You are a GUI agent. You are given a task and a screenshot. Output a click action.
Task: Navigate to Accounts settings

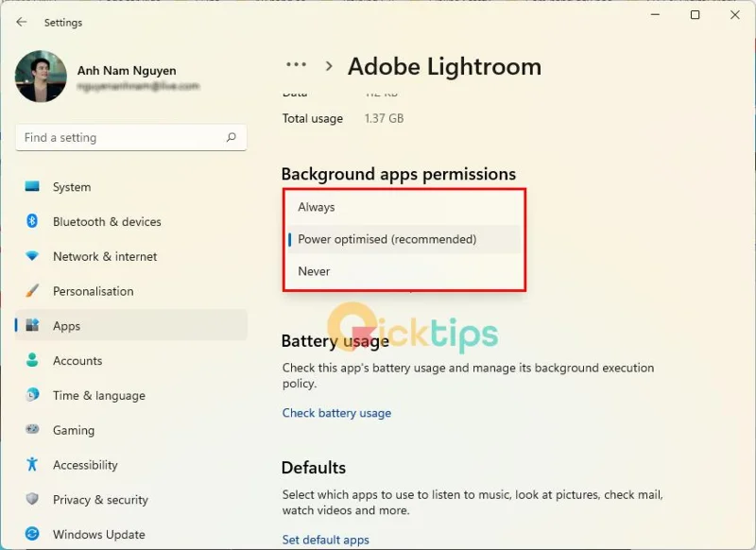131,360
